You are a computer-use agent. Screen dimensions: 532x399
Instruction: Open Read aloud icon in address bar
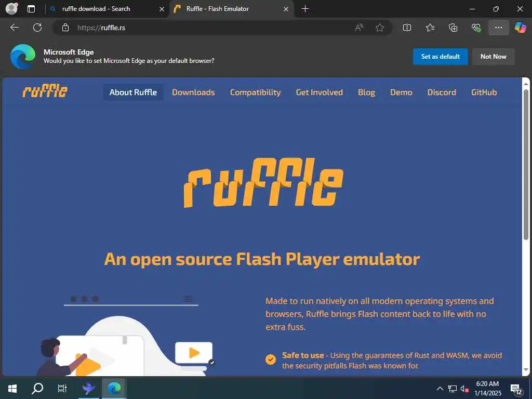359,28
